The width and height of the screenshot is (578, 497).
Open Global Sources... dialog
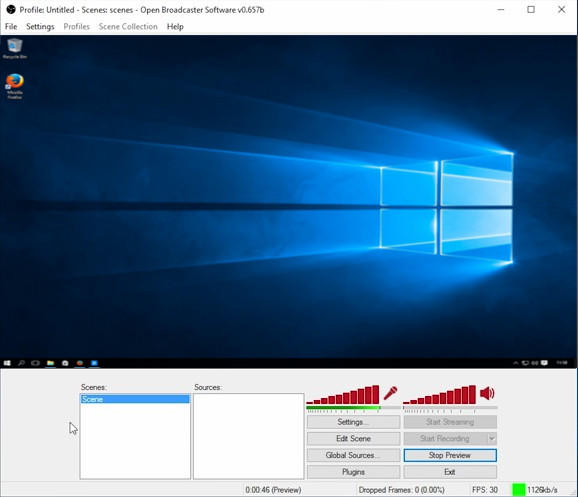[x=353, y=455]
